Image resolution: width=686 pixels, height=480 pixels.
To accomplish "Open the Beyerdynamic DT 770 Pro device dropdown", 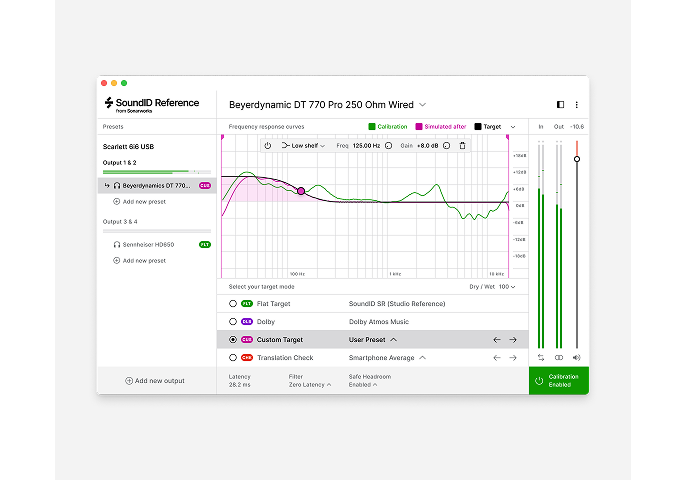I will tap(423, 105).
